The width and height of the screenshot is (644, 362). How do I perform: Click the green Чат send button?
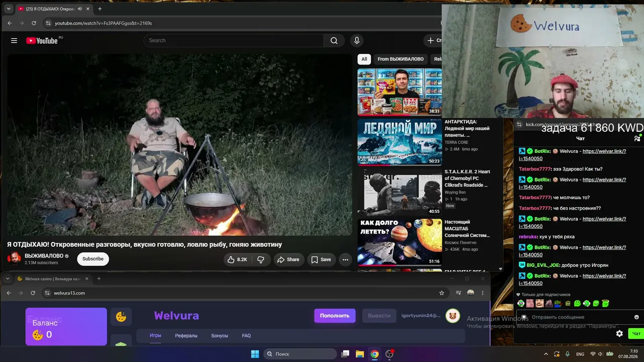636,333
